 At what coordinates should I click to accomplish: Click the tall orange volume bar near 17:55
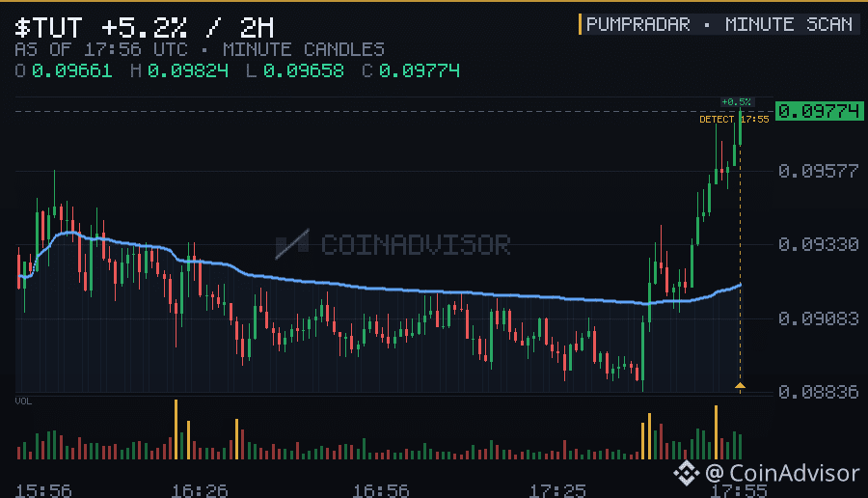[716, 432]
